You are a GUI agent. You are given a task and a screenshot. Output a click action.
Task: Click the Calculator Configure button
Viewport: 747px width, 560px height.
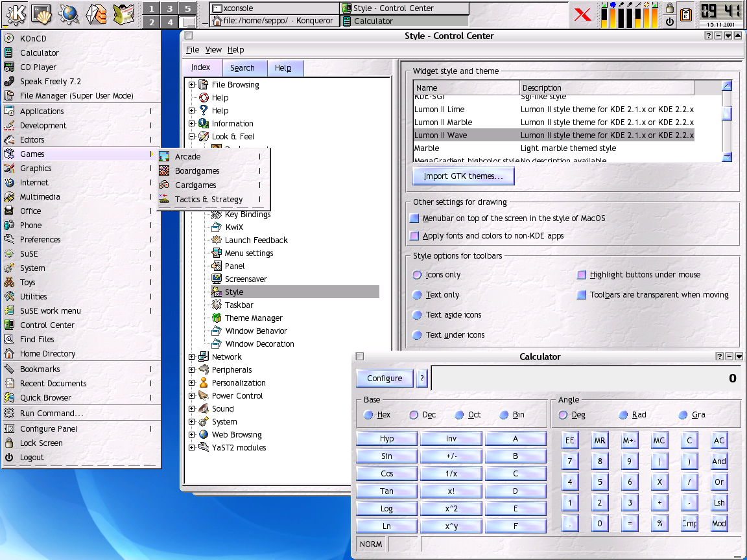[385, 378]
